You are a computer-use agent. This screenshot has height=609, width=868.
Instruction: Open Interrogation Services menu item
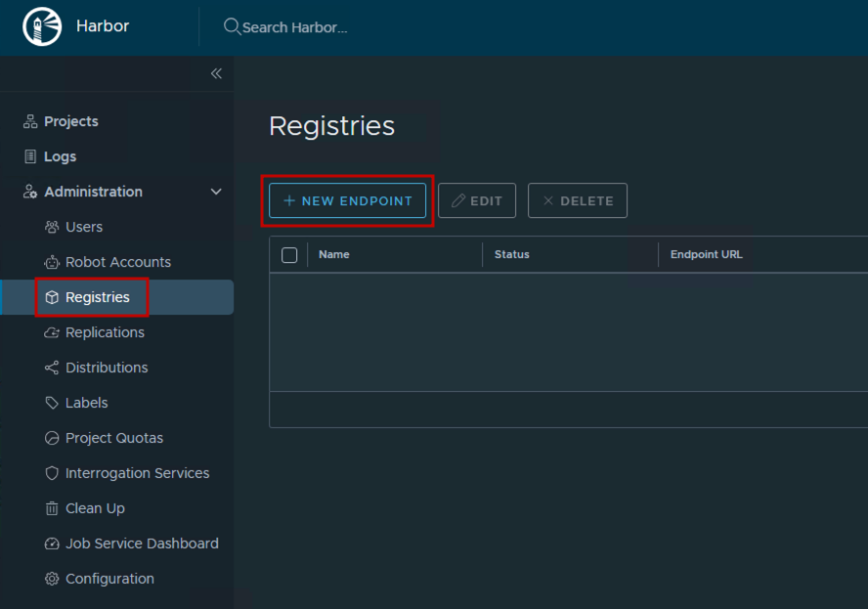(137, 473)
